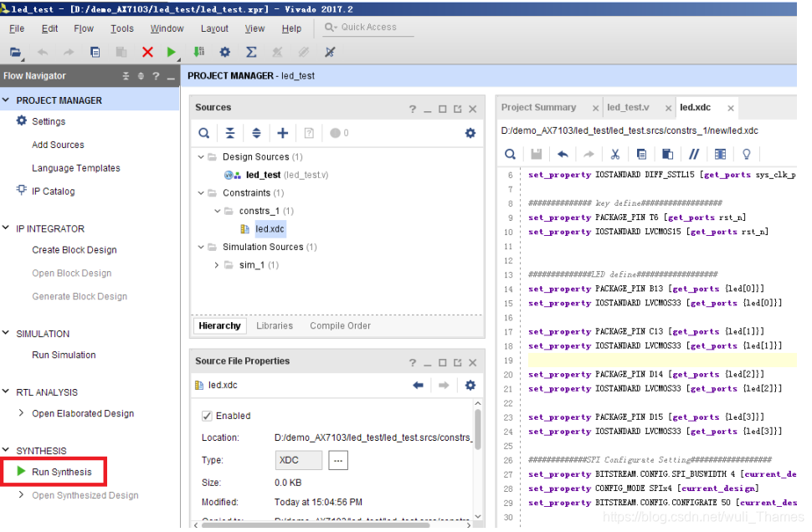Undo icon in led.xdc editor
Image resolution: width=812 pixels, height=532 pixels.
(563, 154)
